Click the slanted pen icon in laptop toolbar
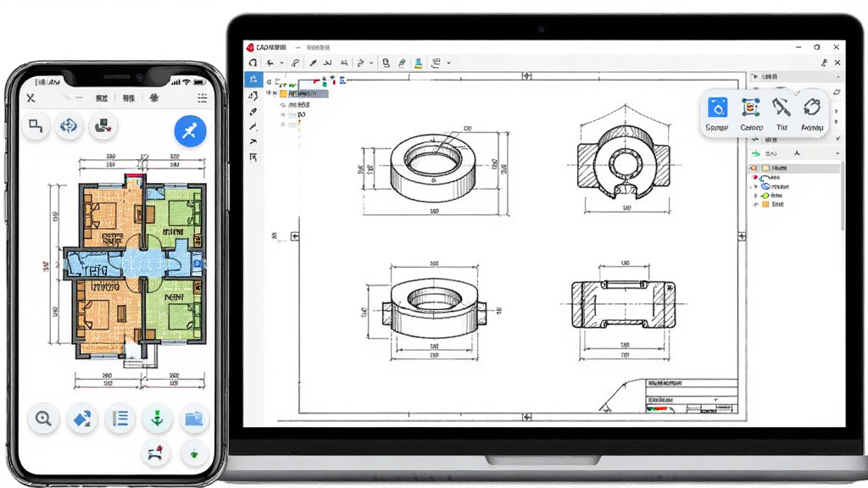The image size is (868, 488). click(314, 63)
